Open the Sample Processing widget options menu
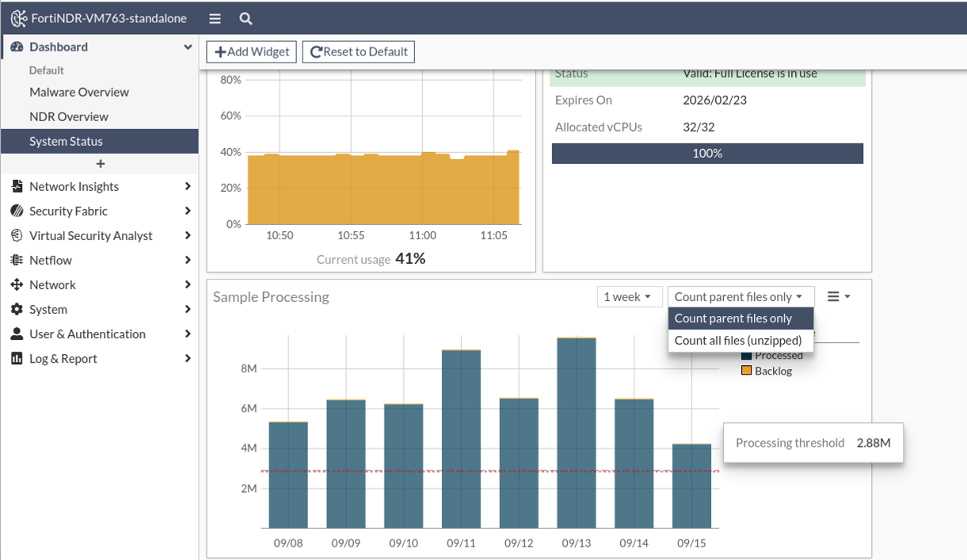The width and height of the screenshot is (967, 560). click(x=838, y=296)
